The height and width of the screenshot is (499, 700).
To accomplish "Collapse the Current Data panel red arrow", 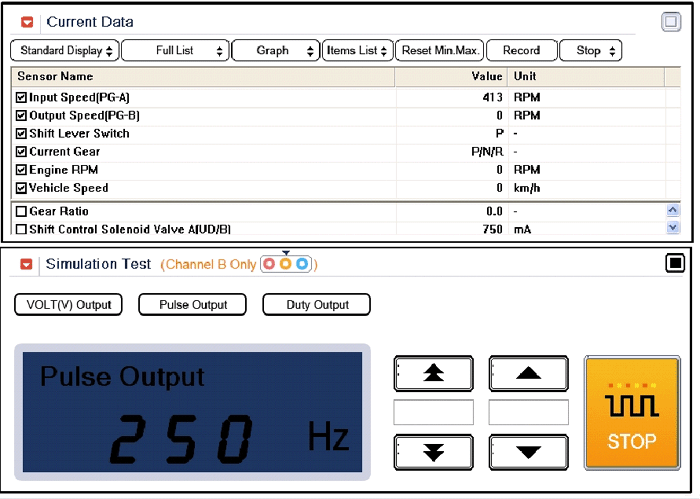I will pyautogui.click(x=27, y=22).
